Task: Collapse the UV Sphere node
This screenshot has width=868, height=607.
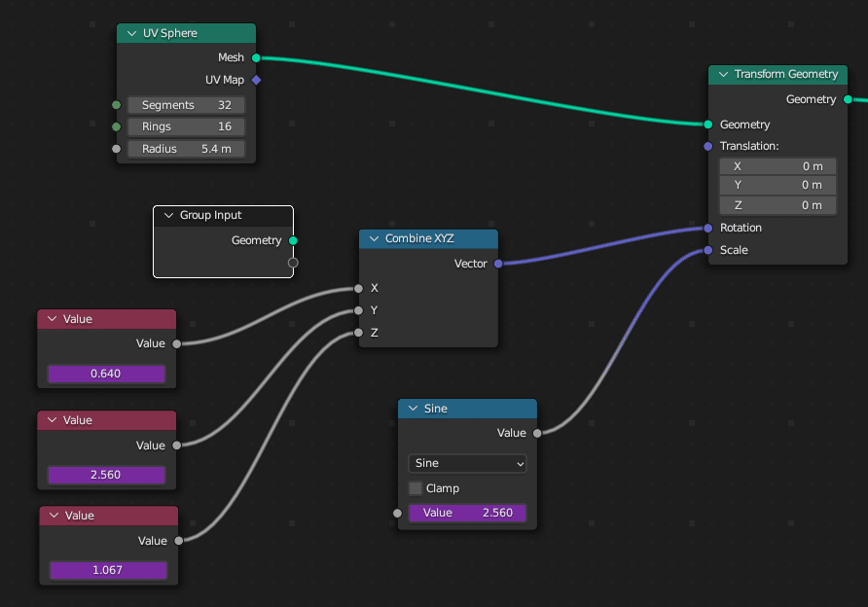Action: tap(132, 33)
